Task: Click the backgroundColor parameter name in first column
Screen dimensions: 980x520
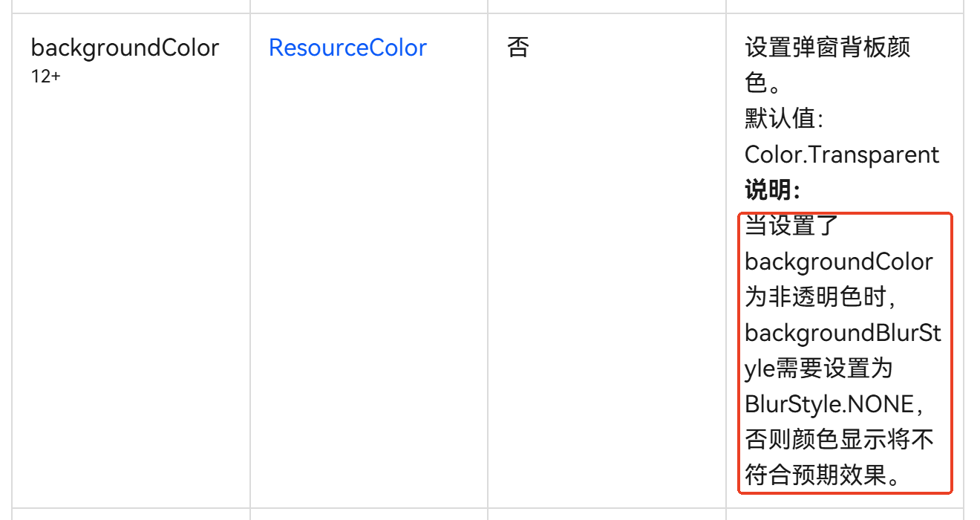Action: click(x=125, y=48)
